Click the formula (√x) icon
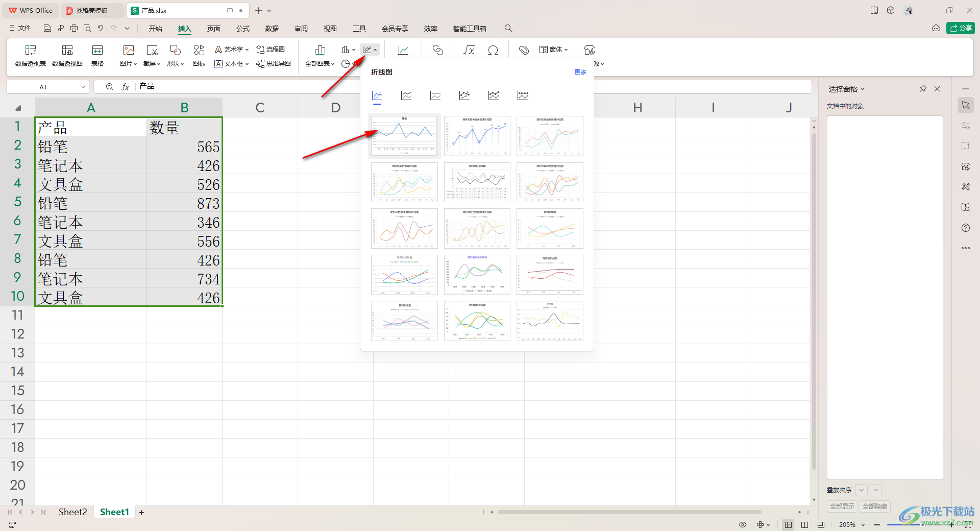Screen dimensions: 980x531 (x=469, y=50)
